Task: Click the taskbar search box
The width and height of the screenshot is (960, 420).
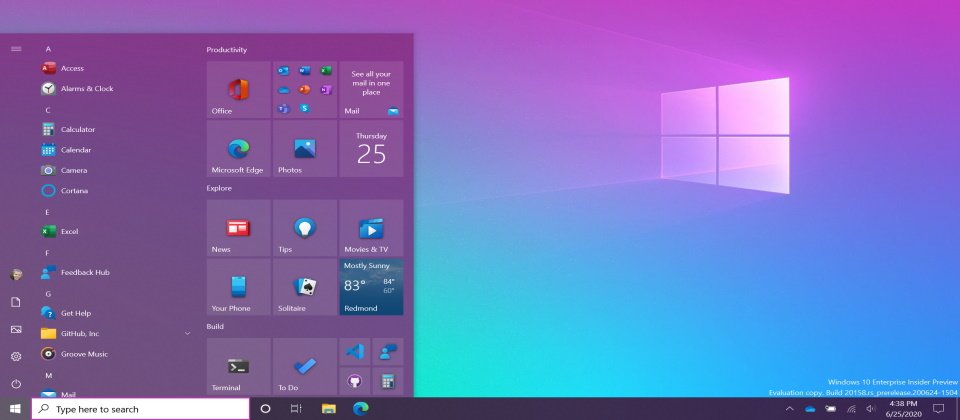Action: tap(140, 409)
